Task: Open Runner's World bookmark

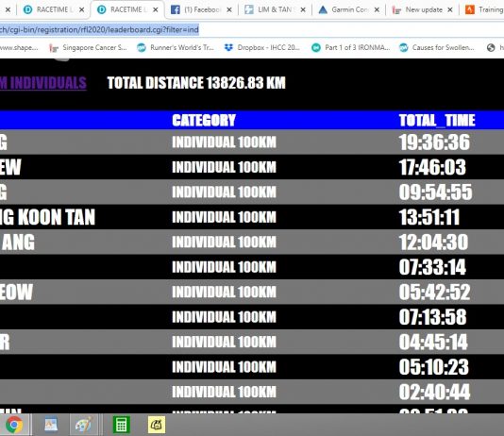Action: [176, 47]
